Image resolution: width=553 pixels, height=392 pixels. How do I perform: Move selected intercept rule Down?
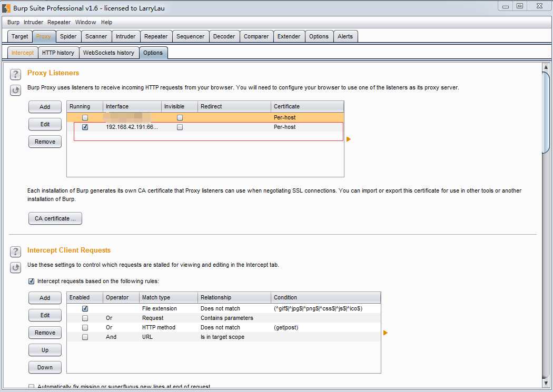[x=45, y=367]
